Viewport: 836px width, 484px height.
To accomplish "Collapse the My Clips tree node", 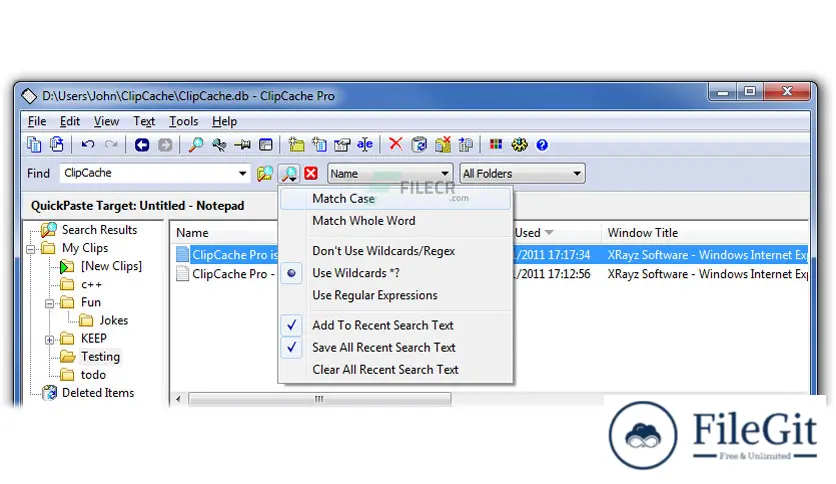I will pos(30,249).
